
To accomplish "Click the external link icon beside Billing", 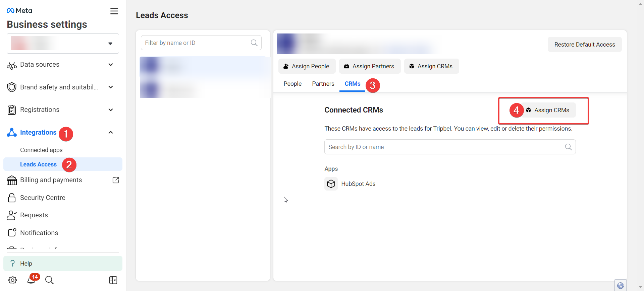I will [x=116, y=180].
